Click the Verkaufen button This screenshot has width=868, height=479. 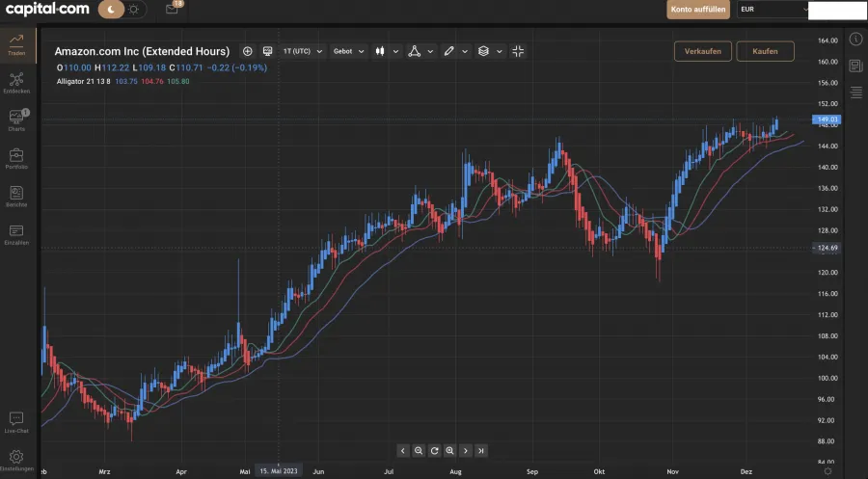click(x=702, y=51)
